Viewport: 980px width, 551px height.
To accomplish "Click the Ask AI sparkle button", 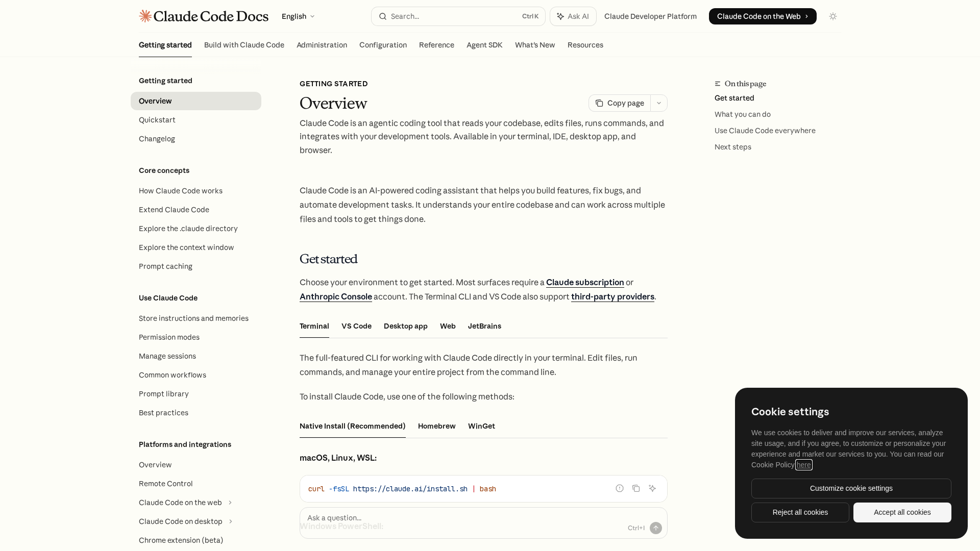I will click(573, 16).
